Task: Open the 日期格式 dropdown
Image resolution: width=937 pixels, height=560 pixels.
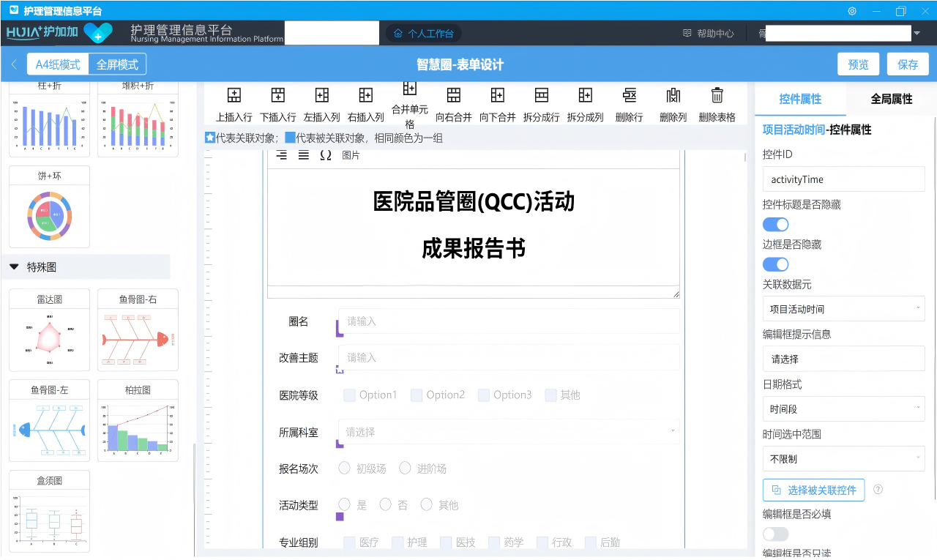Action: [843, 408]
